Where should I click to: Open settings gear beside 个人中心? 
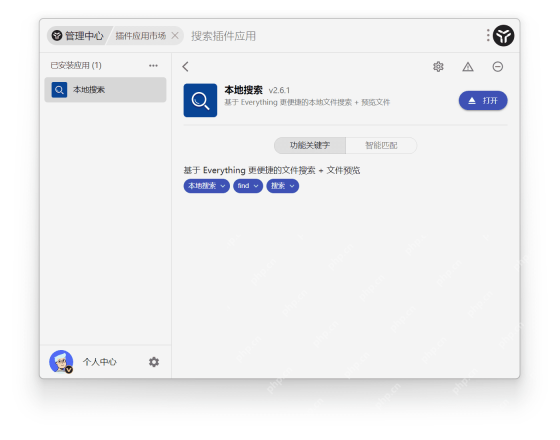pyautogui.click(x=154, y=362)
